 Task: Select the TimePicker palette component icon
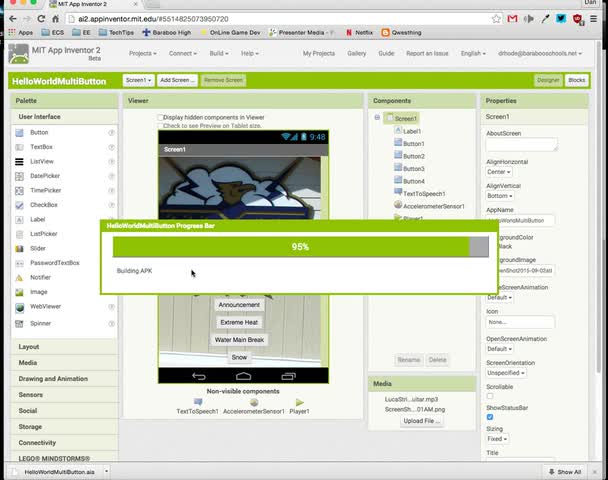pos(19,190)
